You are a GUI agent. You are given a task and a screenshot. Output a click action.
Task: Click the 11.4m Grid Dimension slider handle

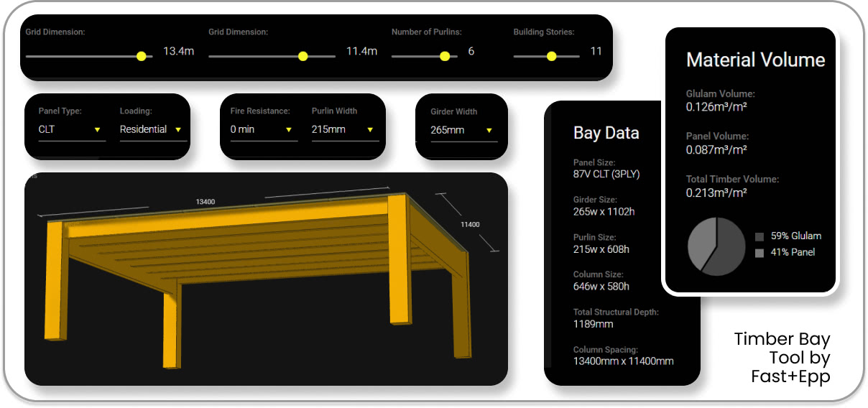point(303,56)
